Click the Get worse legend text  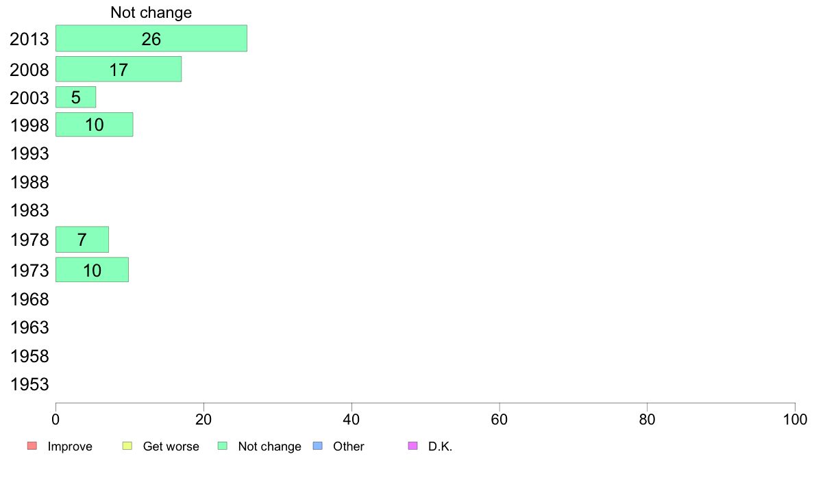171,446
